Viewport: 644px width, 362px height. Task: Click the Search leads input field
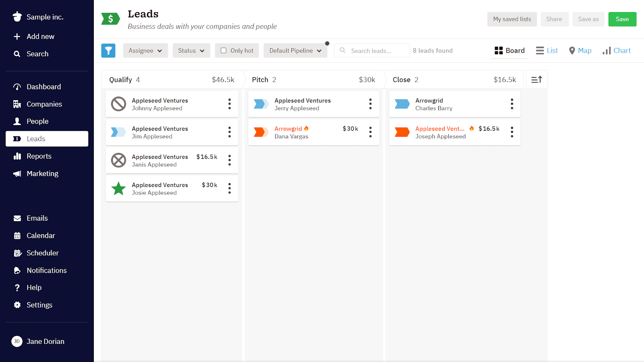click(x=372, y=50)
